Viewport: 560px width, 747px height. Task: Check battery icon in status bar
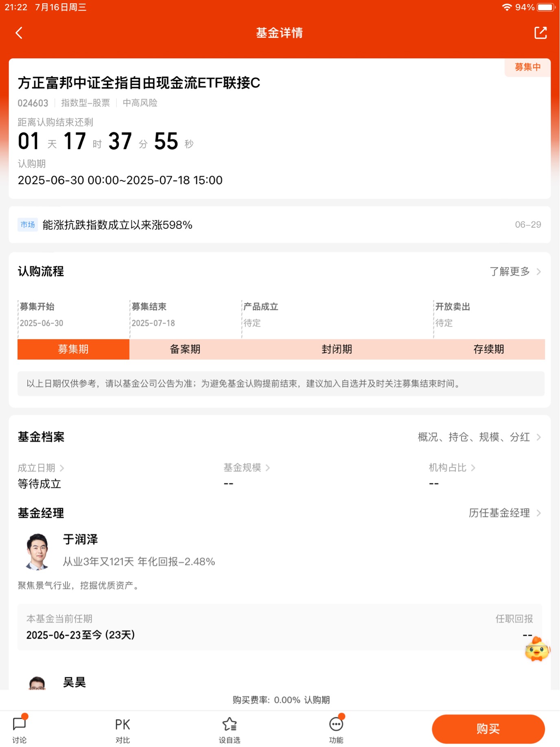click(x=546, y=7)
